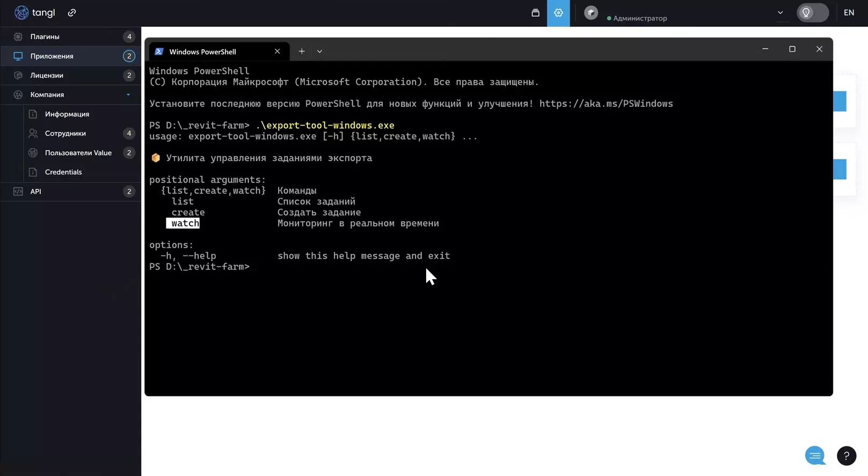Click the user avatar icon
Screen dimensions: 868x476
591,13
